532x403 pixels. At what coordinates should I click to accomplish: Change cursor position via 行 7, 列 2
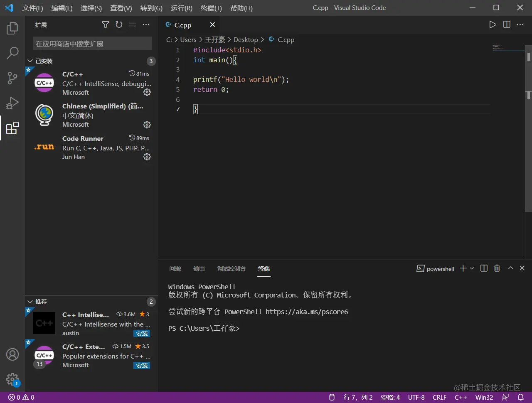click(x=358, y=397)
